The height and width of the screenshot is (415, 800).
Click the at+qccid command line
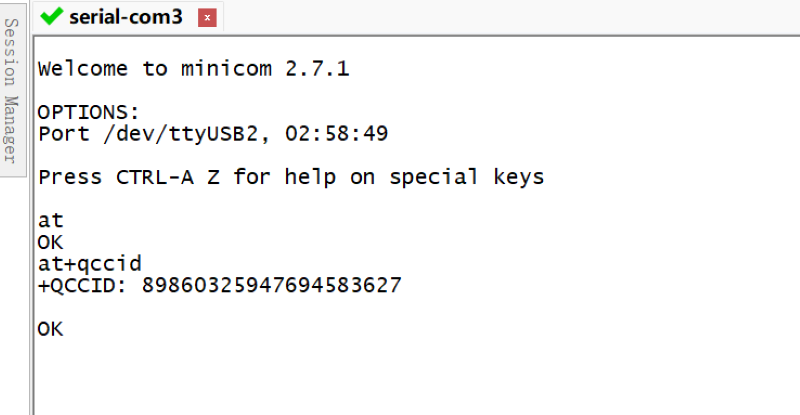[x=89, y=264]
